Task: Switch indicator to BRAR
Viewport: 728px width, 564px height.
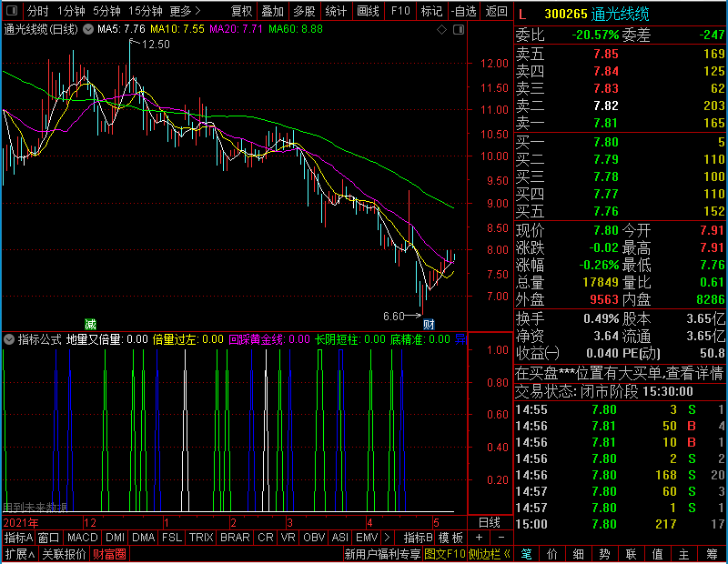Action: 235,538
